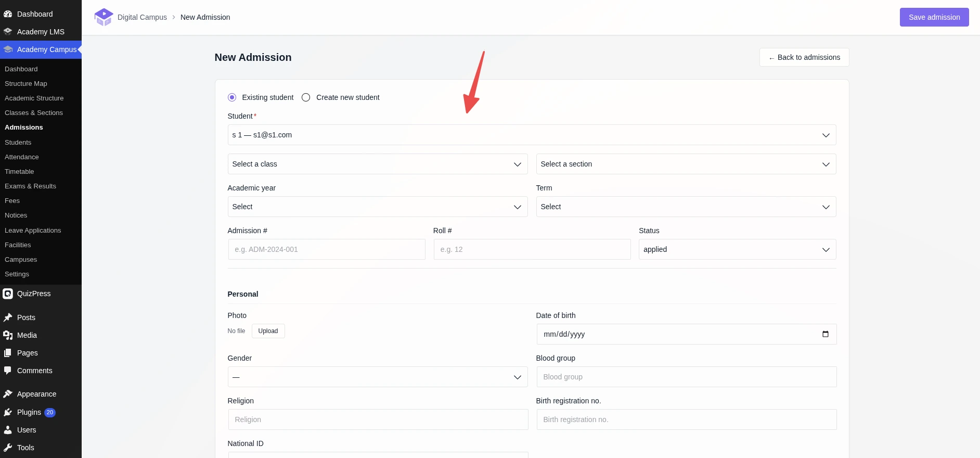The height and width of the screenshot is (458, 980).
Task: Click the Digital Campus logo icon
Action: tap(104, 17)
